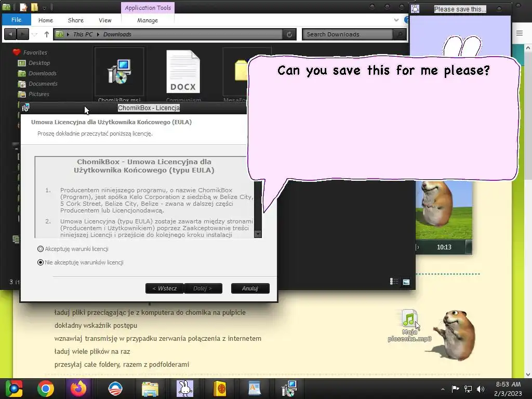Switch to the Home ribbon tab
Image resolution: width=532 pixels, height=399 pixels.
click(46, 20)
